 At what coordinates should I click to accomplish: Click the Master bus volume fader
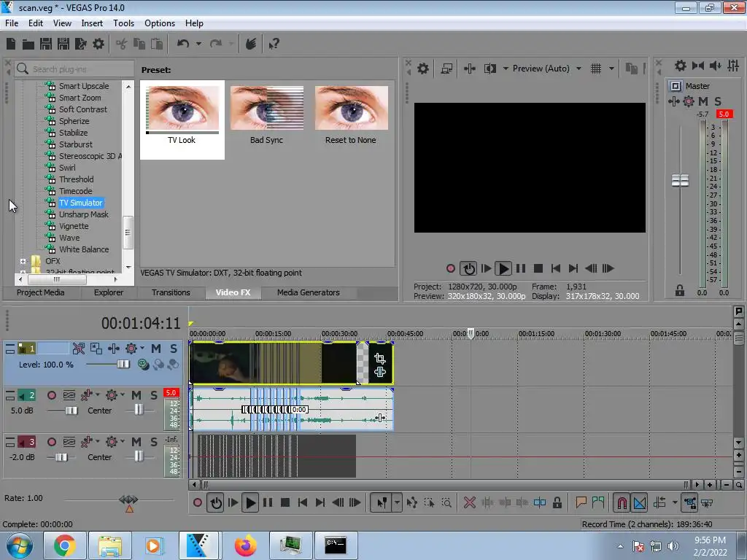[x=680, y=181]
